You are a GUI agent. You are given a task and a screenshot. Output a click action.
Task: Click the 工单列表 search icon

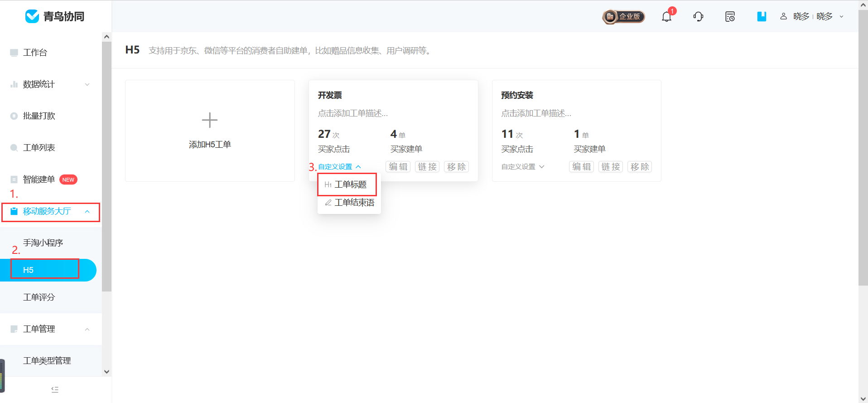click(x=14, y=148)
